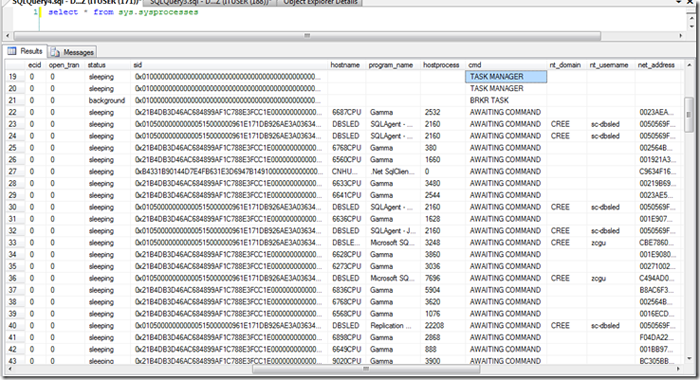The width and height of the screenshot is (700, 380).
Task: Click hostprocess cell 7696
Action: tap(442, 278)
